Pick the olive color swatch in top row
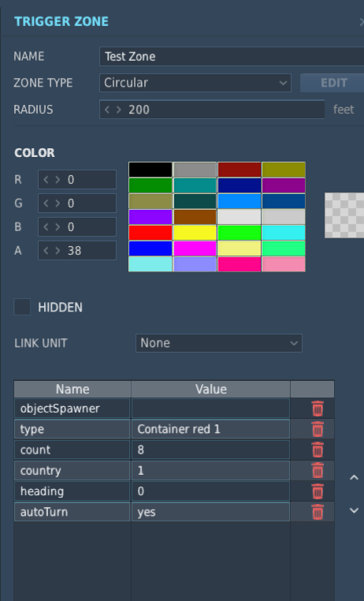Image resolution: width=364 pixels, height=601 pixels. (284, 170)
